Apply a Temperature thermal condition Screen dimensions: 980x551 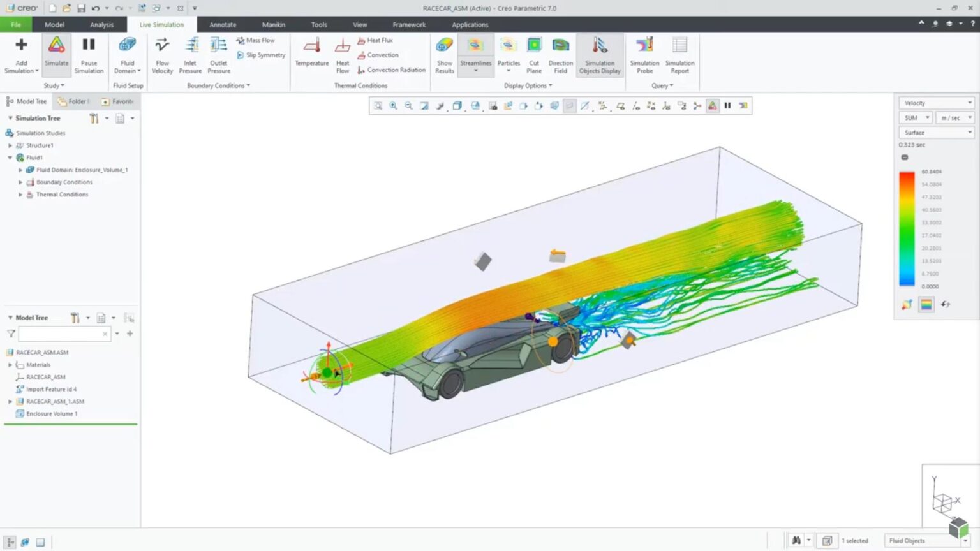tap(311, 54)
